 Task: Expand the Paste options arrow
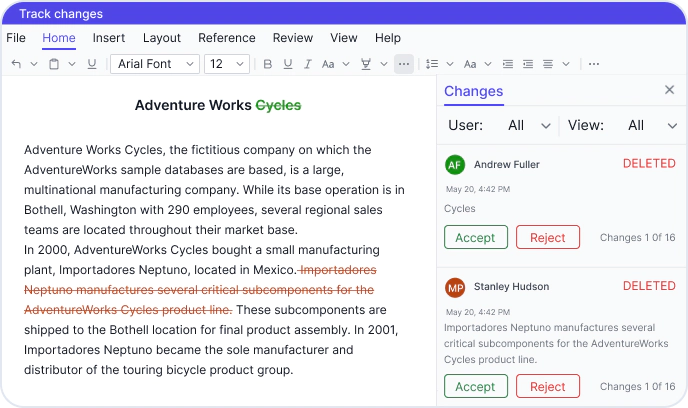pos(72,64)
